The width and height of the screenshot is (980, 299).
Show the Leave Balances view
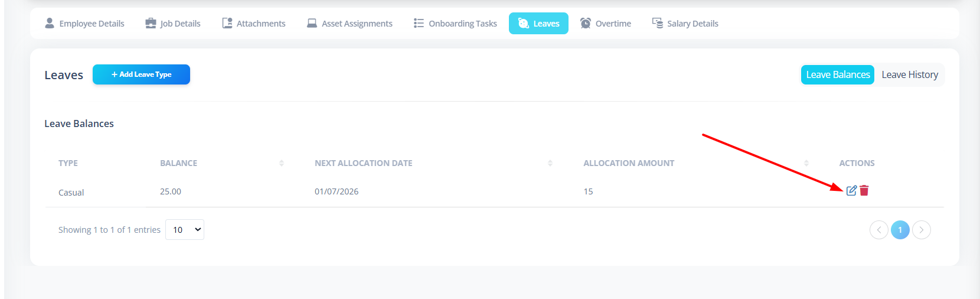click(837, 74)
